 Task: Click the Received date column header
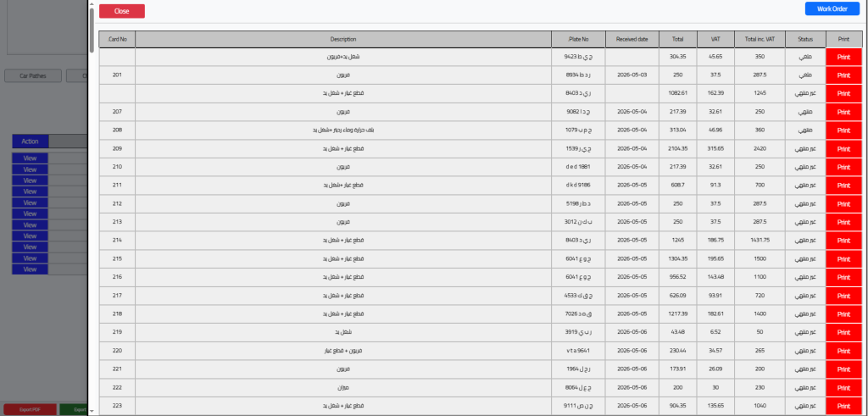click(x=632, y=39)
